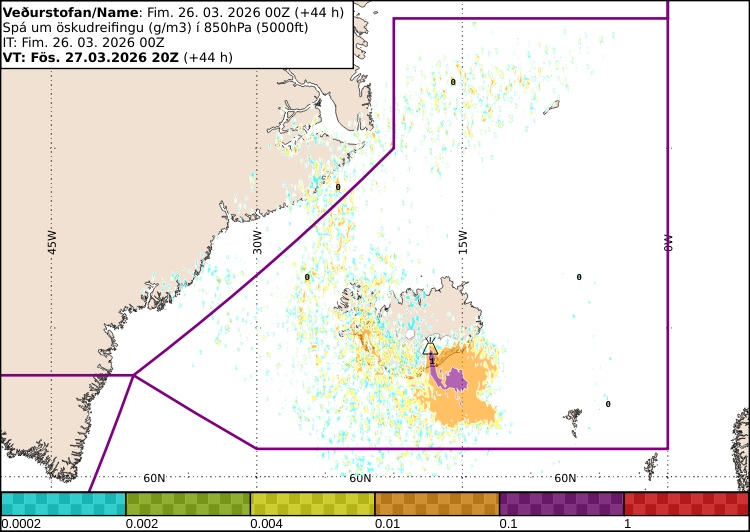Image resolution: width=750 pixels, height=532 pixels.
Task: Click the purple high-concentration ash plume south of Iceland
Action: (453, 379)
